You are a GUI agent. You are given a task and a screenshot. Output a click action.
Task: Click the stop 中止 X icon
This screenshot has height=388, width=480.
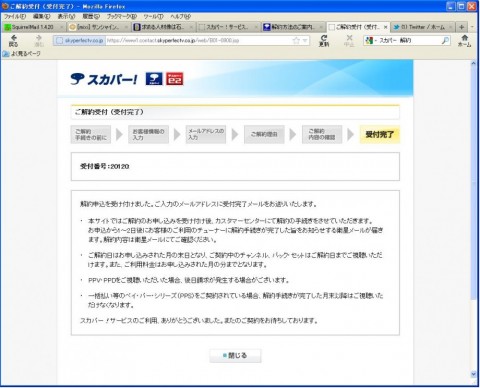pos(349,40)
